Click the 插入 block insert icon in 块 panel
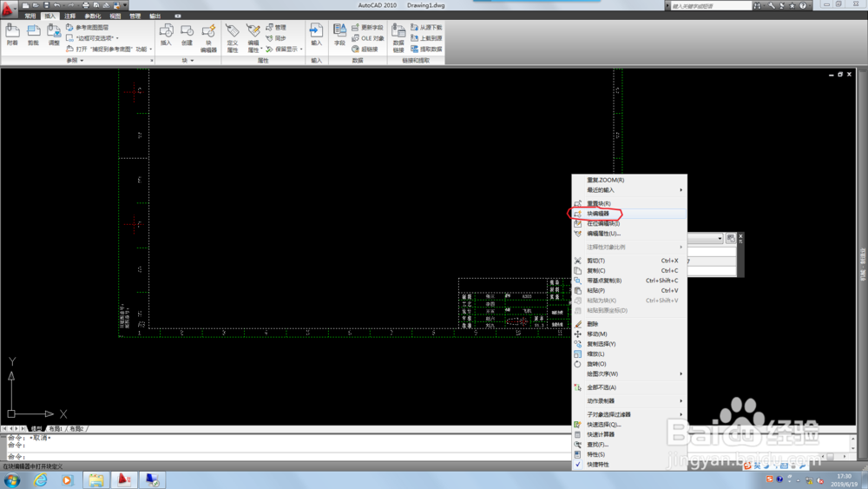This screenshot has width=868, height=489. [x=166, y=35]
